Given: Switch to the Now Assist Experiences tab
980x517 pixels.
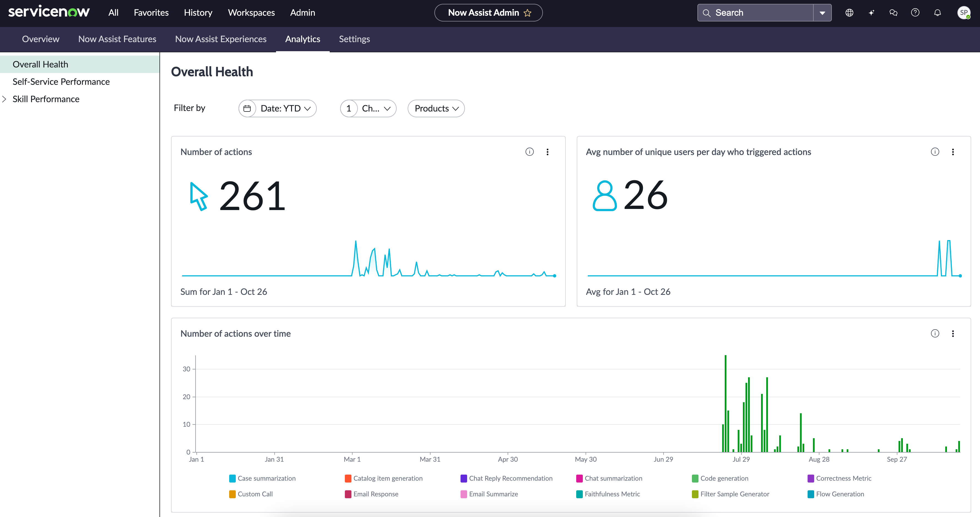Looking at the screenshot, I should 221,39.
